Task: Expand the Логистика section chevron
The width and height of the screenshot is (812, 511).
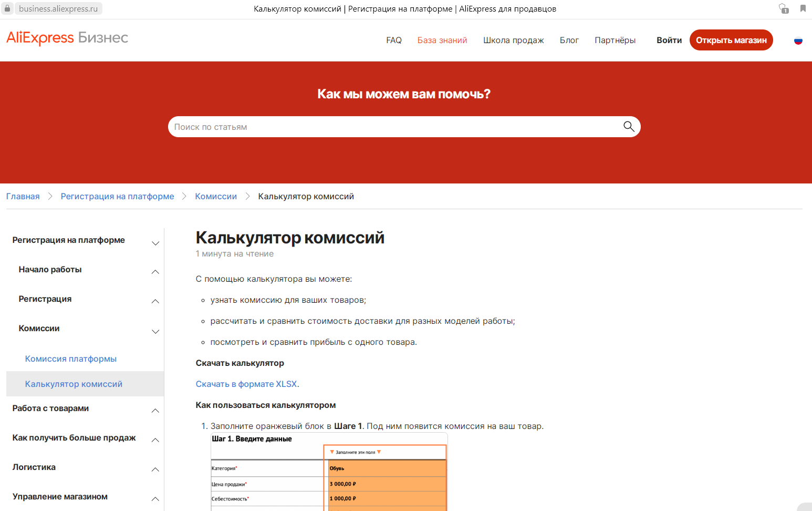Action: pos(155,469)
